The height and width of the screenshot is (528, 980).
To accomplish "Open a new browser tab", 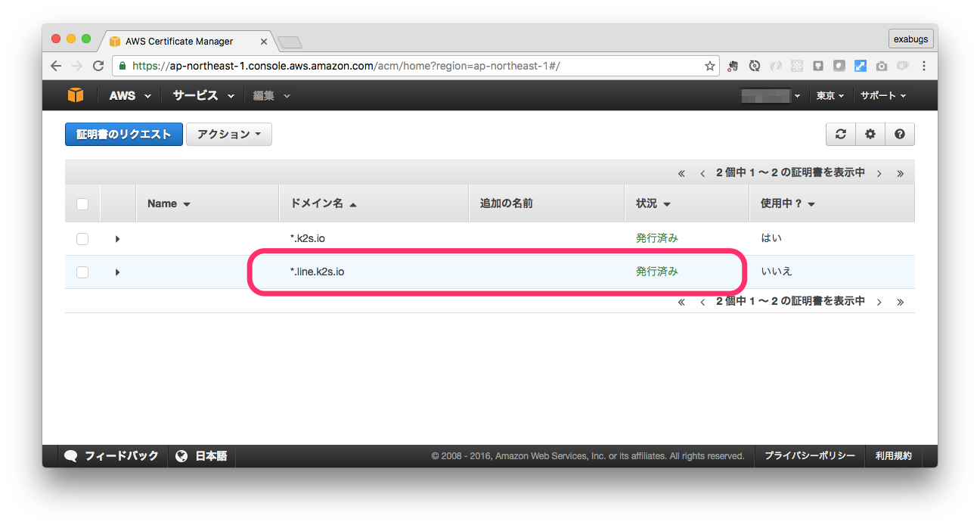I will click(290, 42).
